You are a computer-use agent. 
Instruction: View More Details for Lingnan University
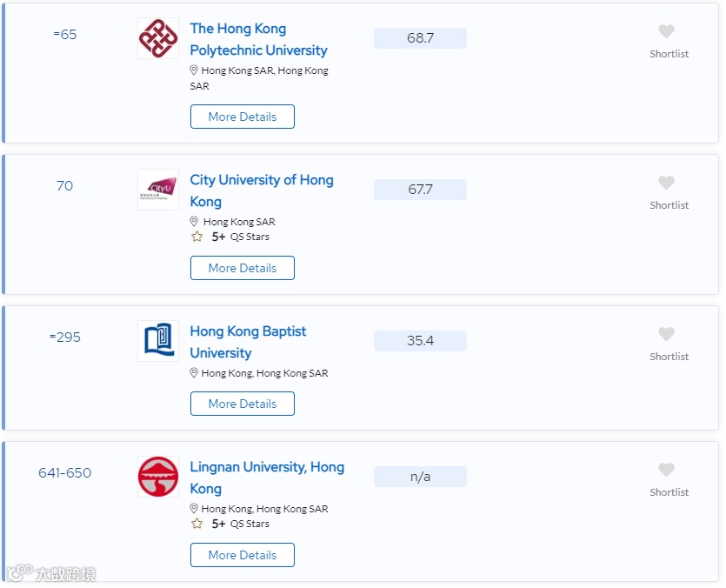(243, 555)
